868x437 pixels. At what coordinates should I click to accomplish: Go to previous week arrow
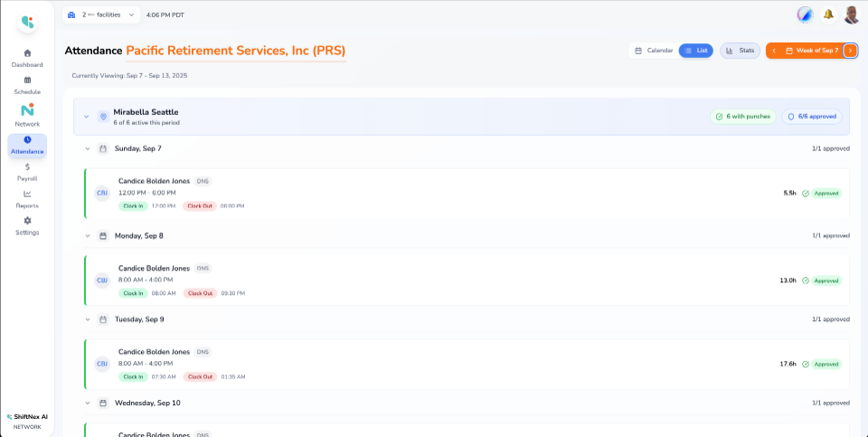pos(774,51)
